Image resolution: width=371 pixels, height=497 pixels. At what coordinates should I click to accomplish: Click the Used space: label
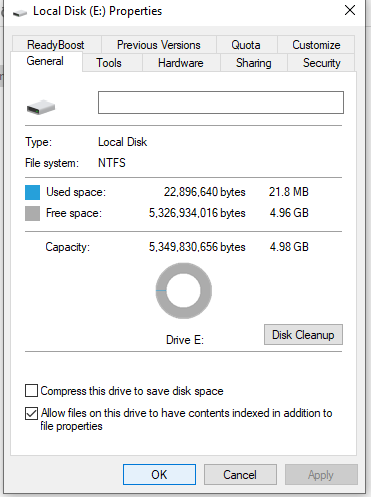[76, 192]
